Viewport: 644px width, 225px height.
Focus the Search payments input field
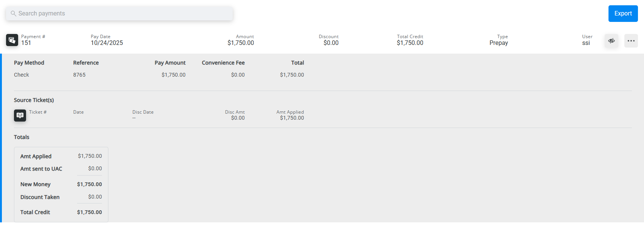tap(121, 14)
